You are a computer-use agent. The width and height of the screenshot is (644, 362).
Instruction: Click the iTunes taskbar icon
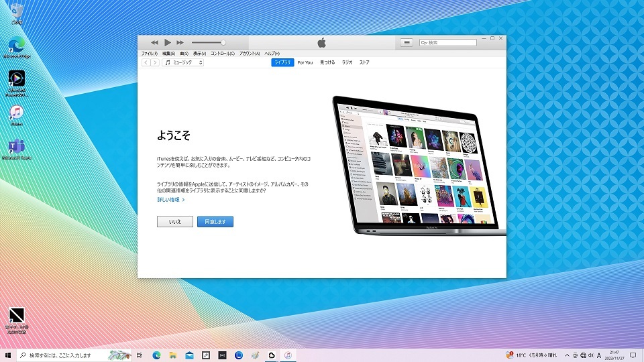(x=288, y=355)
